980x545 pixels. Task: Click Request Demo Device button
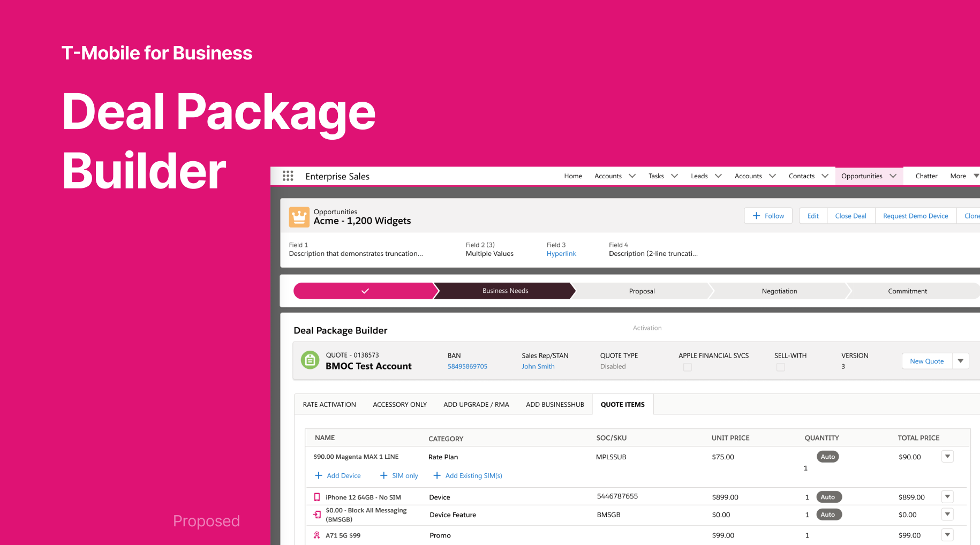(915, 216)
